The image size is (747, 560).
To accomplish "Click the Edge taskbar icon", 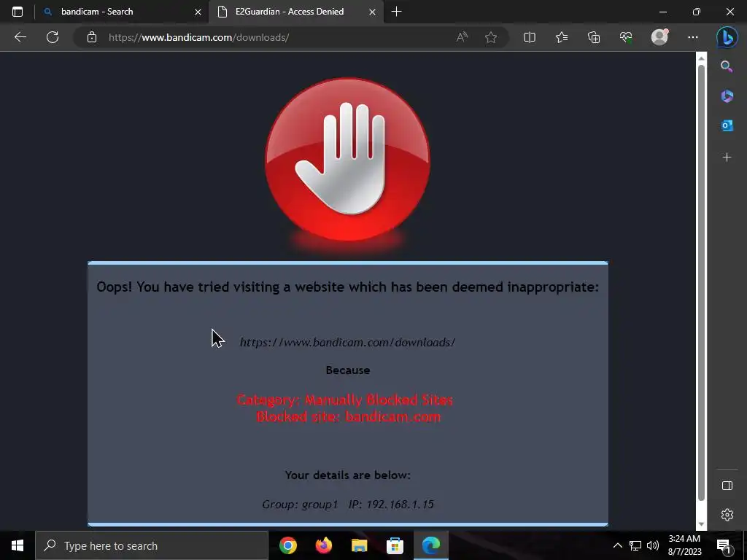I will [x=430, y=545].
